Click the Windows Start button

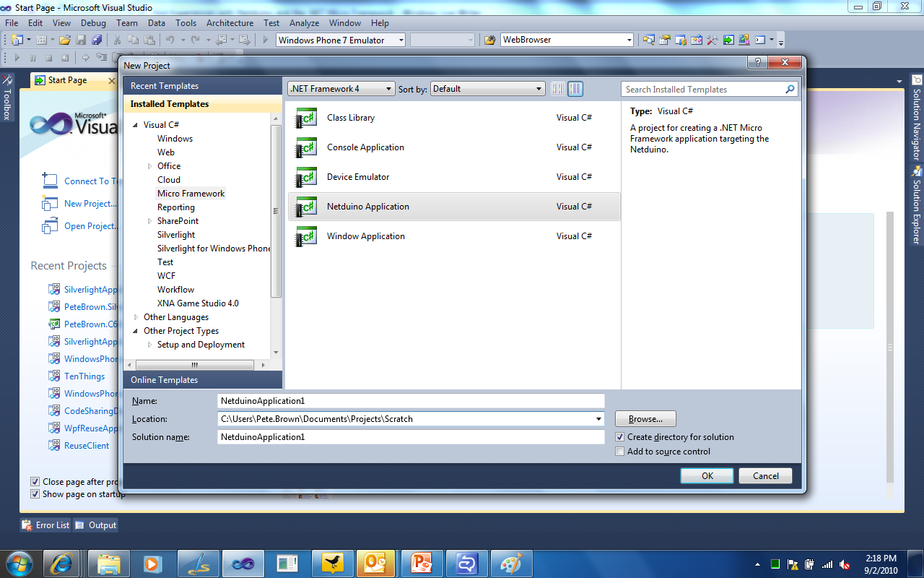click(x=18, y=563)
